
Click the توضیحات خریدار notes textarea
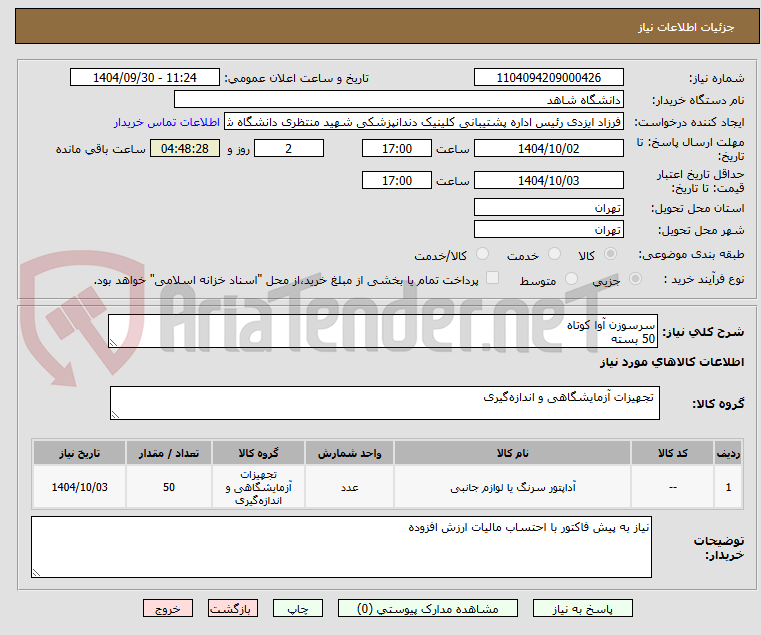click(341, 547)
